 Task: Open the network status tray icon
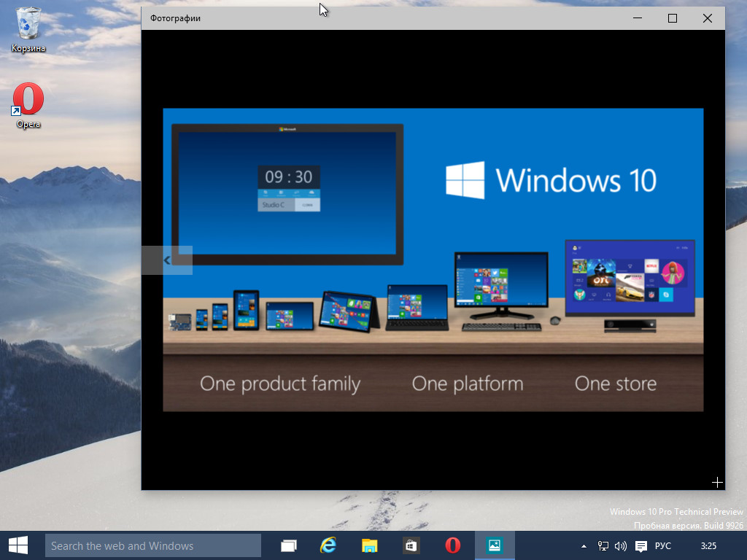pyautogui.click(x=603, y=546)
